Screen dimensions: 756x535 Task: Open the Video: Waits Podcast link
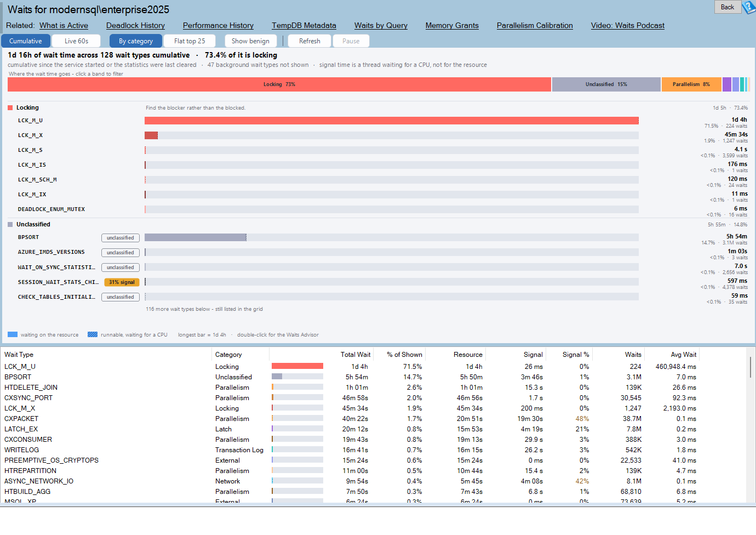(x=628, y=25)
